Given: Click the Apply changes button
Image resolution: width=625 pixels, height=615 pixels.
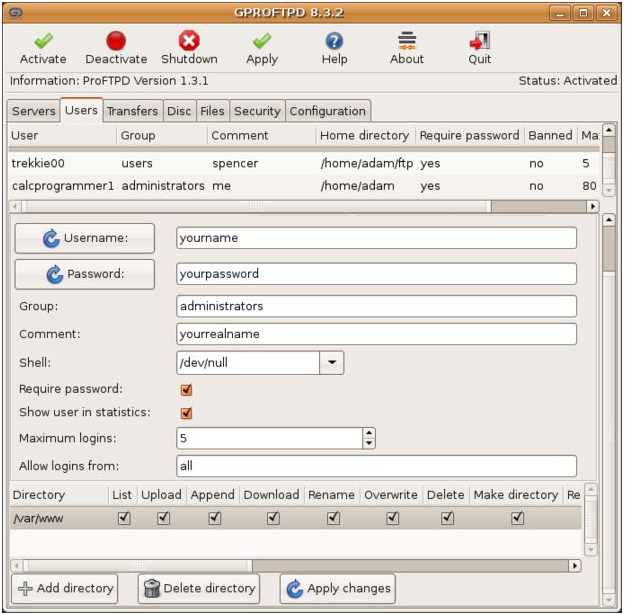Looking at the screenshot, I should (x=338, y=588).
